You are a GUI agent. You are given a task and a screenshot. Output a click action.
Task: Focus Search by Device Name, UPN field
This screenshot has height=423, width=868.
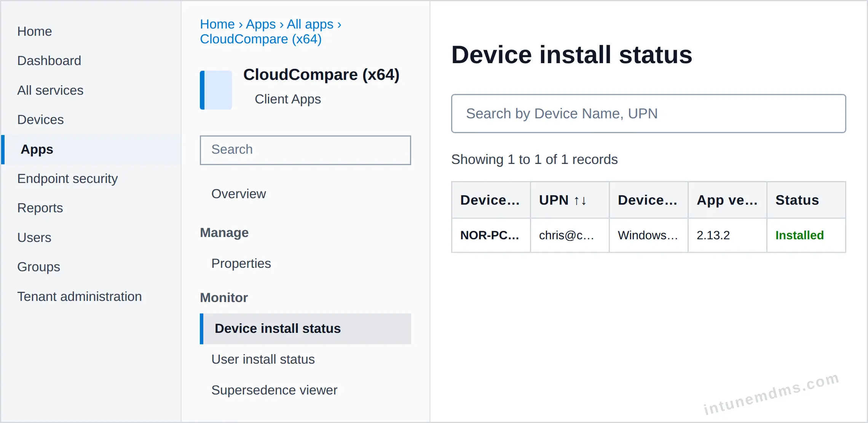648,113
